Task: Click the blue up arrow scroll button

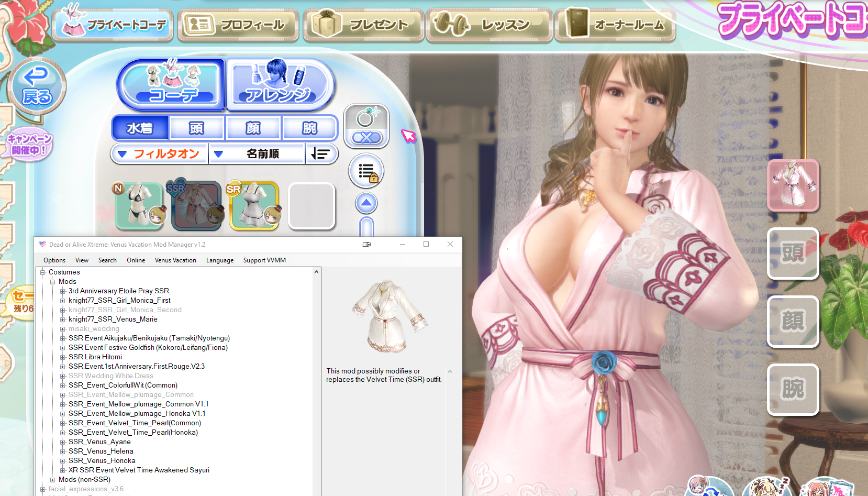Action: pos(366,203)
